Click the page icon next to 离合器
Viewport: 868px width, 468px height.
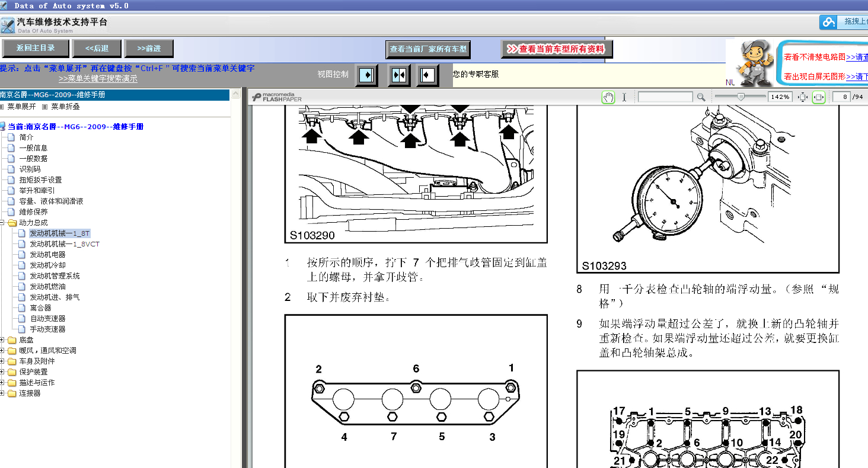pyautogui.click(x=22, y=308)
